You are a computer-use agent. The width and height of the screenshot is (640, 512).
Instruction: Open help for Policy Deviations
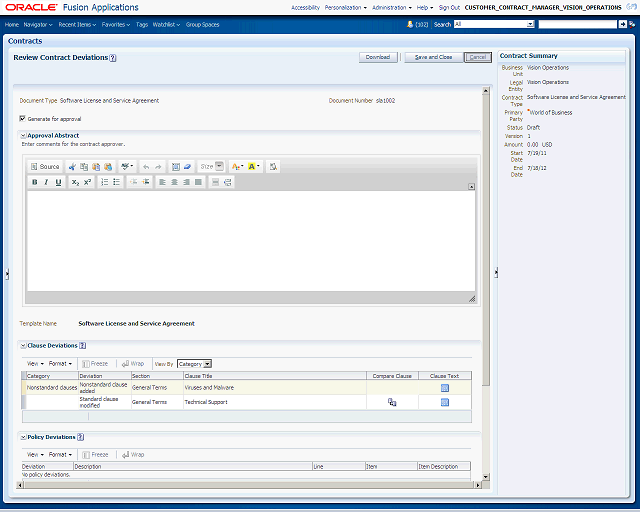pyautogui.click(x=80, y=437)
